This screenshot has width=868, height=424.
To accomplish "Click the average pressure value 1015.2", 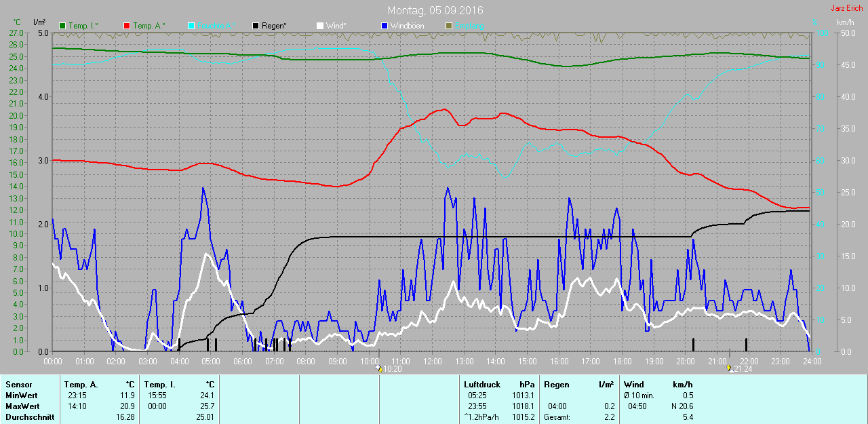I will (x=524, y=417).
